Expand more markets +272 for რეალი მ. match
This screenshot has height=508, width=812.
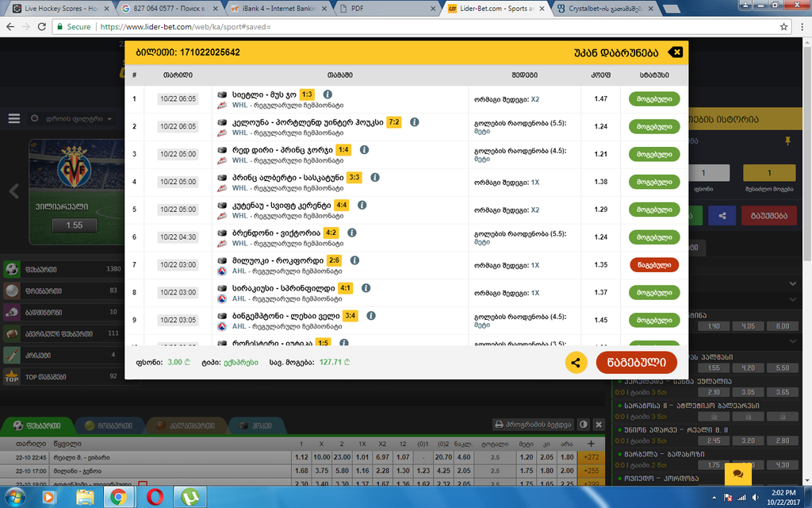(591, 457)
